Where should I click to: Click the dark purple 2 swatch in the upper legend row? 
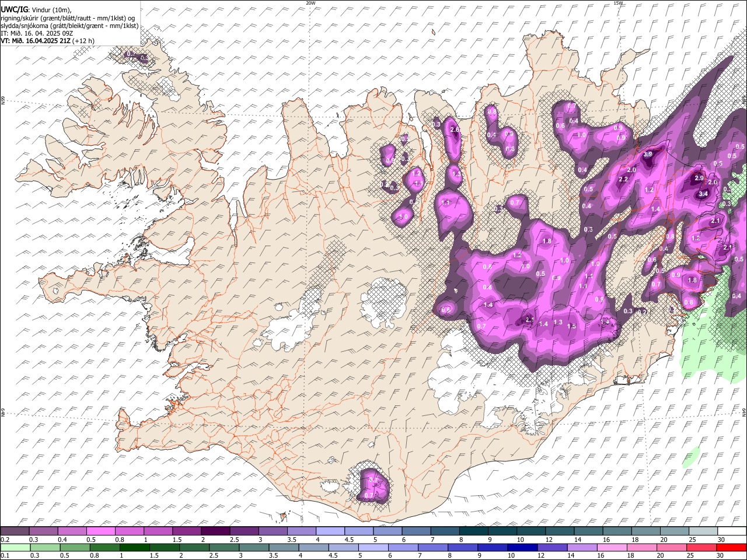click(215, 531)
